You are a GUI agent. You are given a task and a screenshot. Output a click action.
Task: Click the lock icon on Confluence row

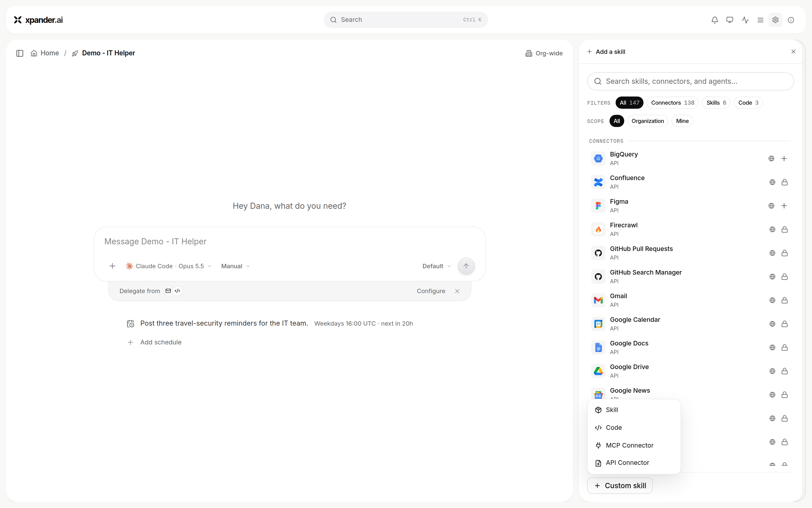(x=785, y=182)
